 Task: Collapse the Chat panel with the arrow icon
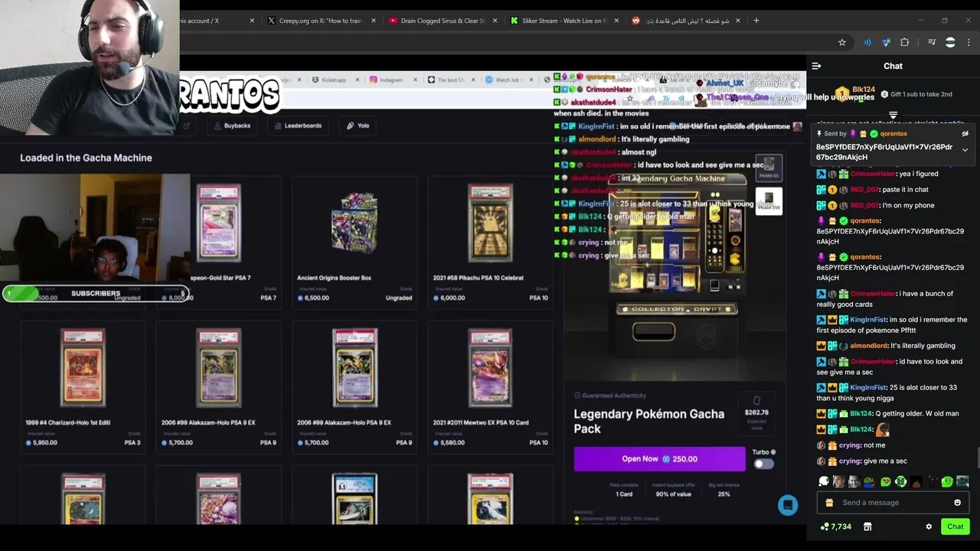pos(816,66)
